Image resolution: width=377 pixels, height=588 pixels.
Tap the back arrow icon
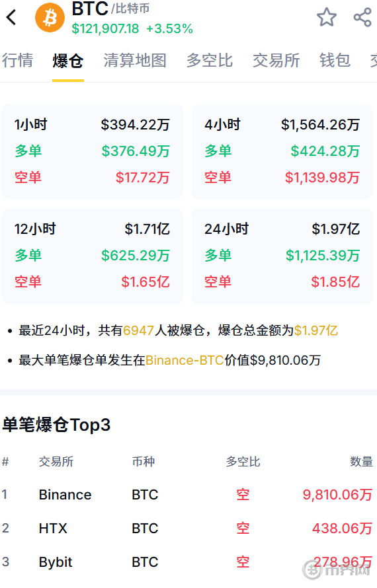pos(12,17)
